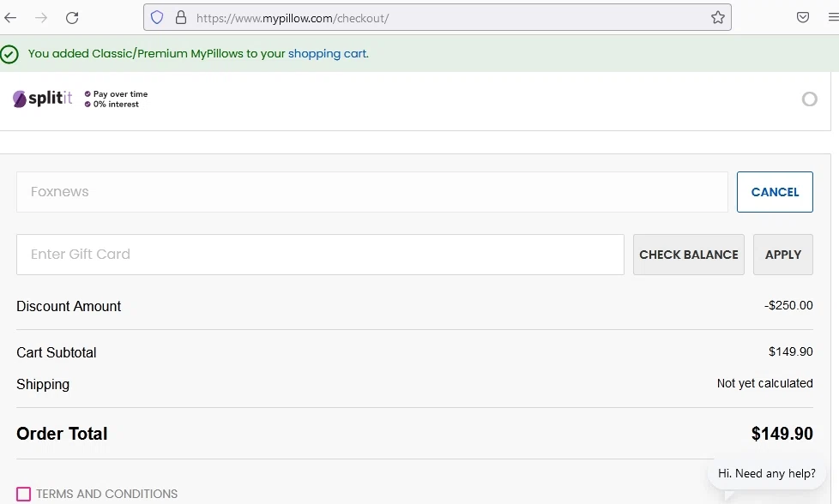Click the 'Not yet calculated' shipping text
The image size is (839, 504).
(x=765, y=383)
